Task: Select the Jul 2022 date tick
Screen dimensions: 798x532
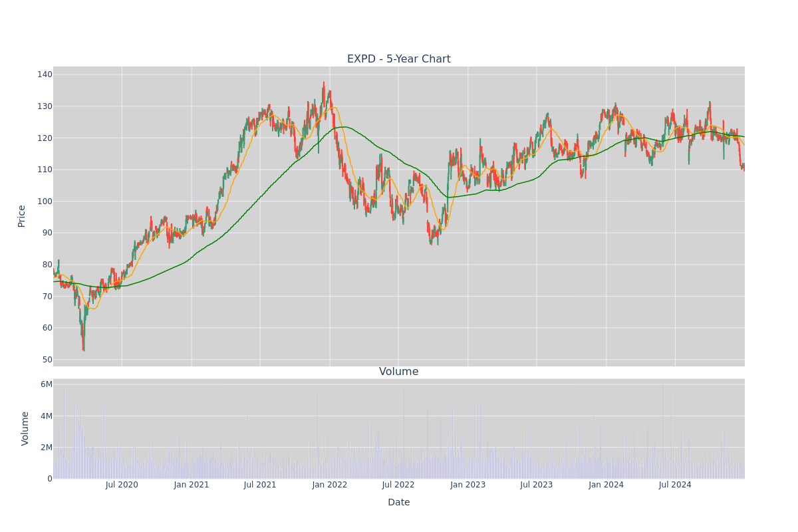Action: (x=398, y=485)
